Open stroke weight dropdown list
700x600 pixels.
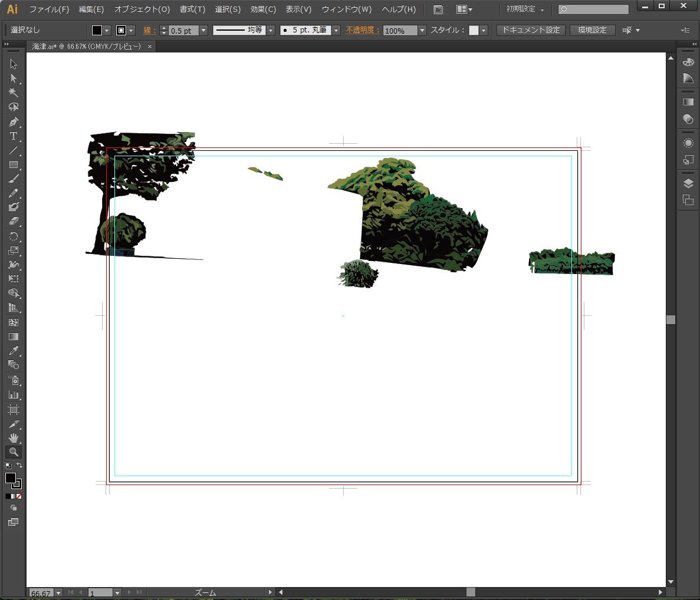[203, 30]
